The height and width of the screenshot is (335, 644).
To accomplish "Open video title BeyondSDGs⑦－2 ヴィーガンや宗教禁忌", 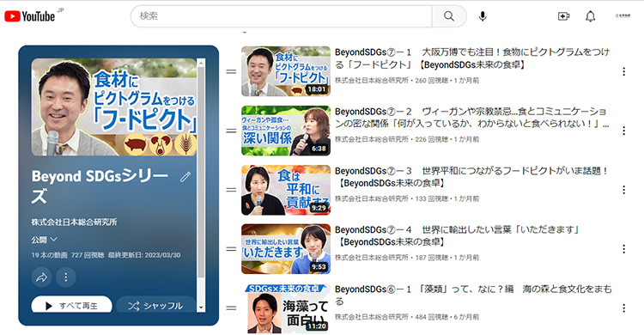I will [471, 118].
